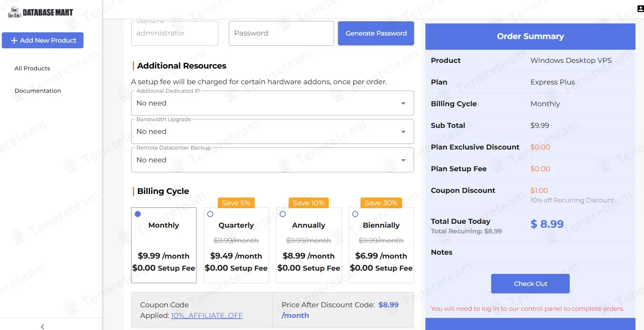Viewport: 644px width, 330px height.
Task: Click the 10%_AFFILIATE_OFF coupon link
Action: [x=207, y=315]
